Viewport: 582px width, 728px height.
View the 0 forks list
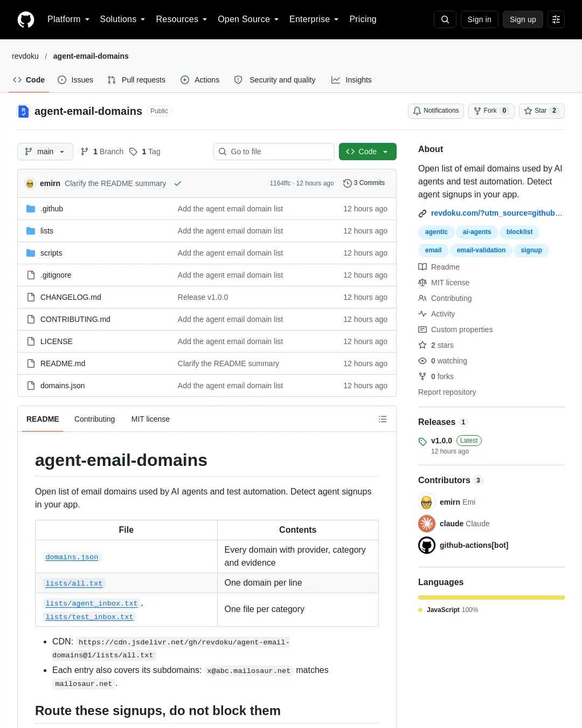point(436,376)
